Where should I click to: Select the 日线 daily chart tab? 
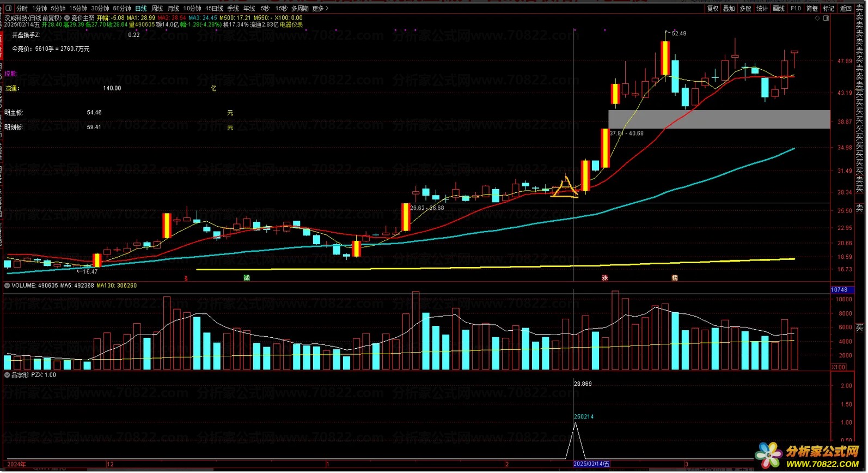pos(140,8)
